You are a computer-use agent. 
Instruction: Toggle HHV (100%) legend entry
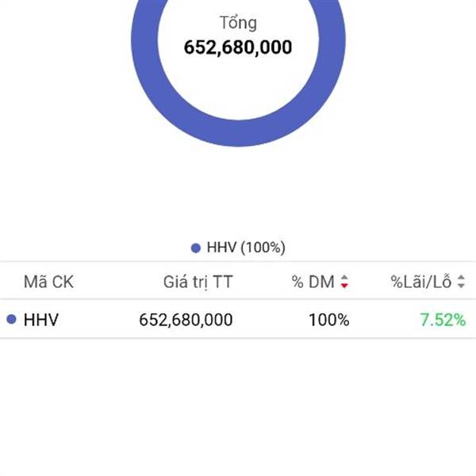point(238,248)
